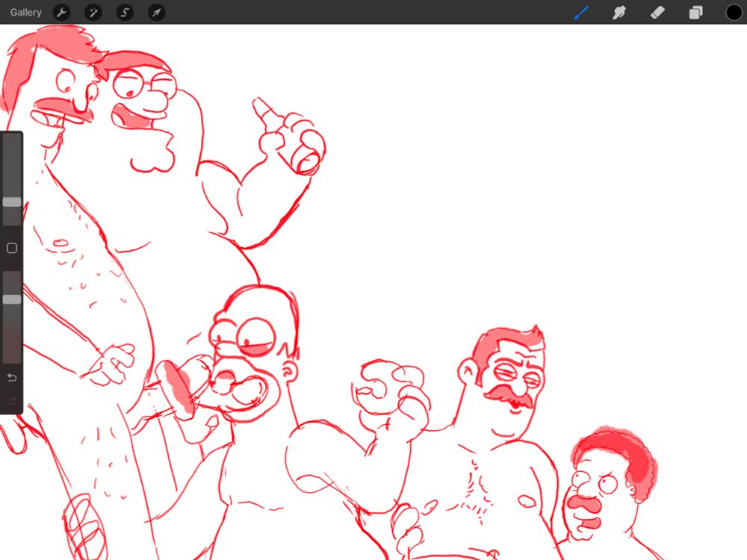Activate the Selection tool
Image resolution: width=747 pixels, height=560 pixels.
pos(125,13)
